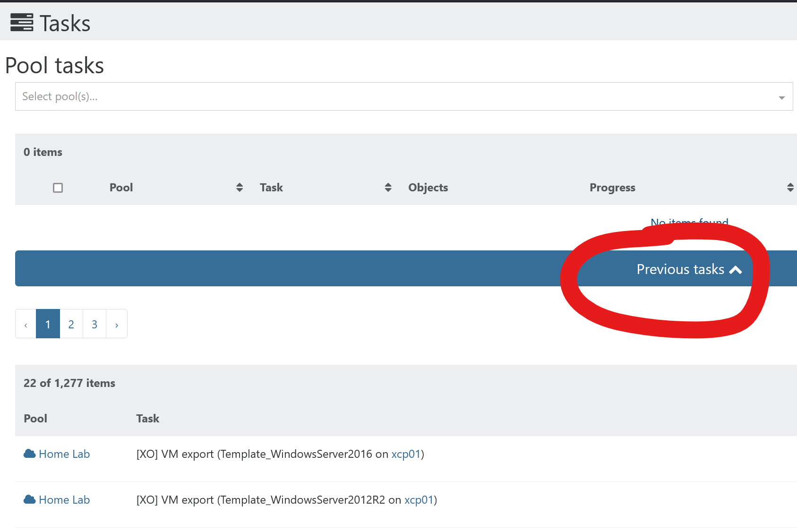The width and height of the screenshot is (797, 532).
Task: Click the Previous tasks chevron icon
Action: [736, 270]
